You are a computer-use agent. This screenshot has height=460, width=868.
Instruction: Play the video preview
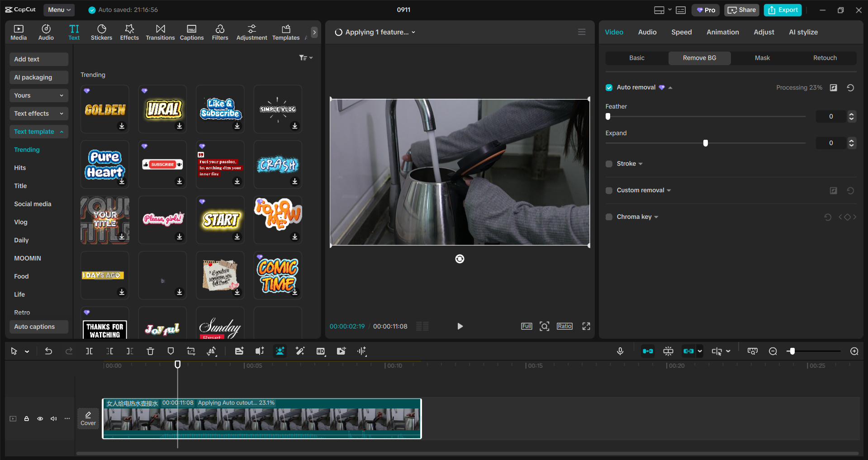[x=460, y=326]
